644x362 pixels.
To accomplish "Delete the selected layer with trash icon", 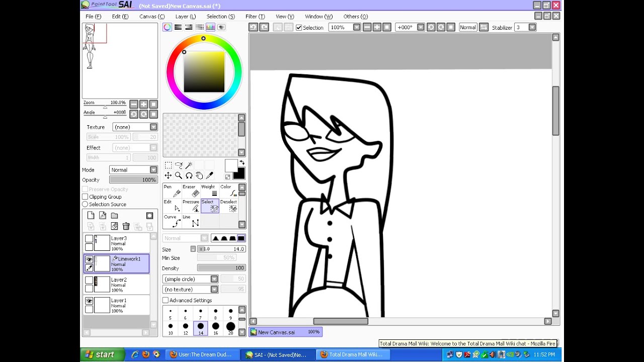I will 126,227.
